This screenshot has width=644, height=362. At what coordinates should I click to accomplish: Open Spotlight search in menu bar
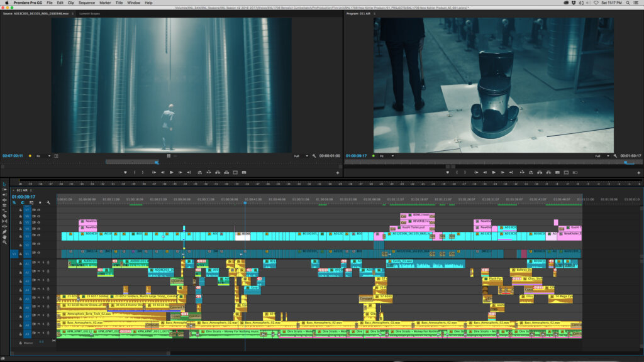click(x=628, y=3)
